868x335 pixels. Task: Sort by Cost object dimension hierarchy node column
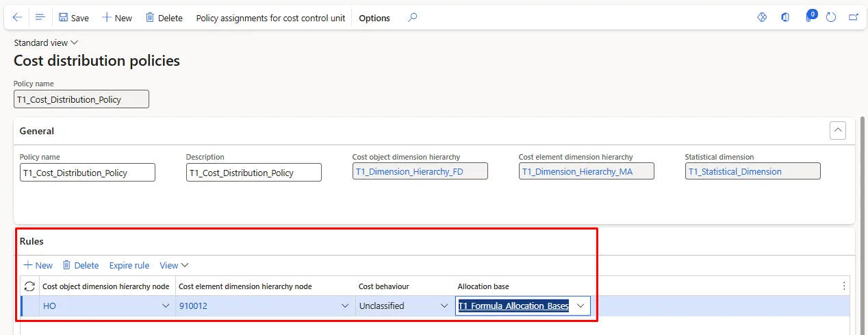click(x=106, y=286)
